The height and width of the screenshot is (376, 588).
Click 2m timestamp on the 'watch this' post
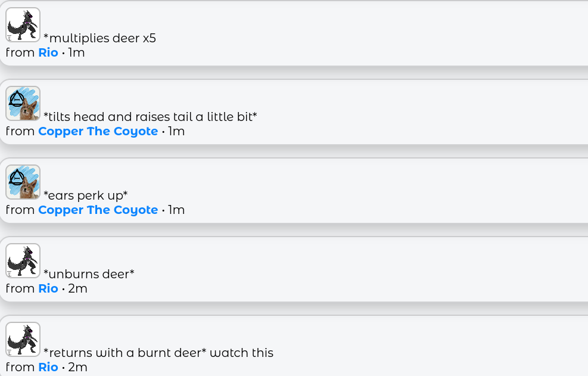click(x=77, y=367)
